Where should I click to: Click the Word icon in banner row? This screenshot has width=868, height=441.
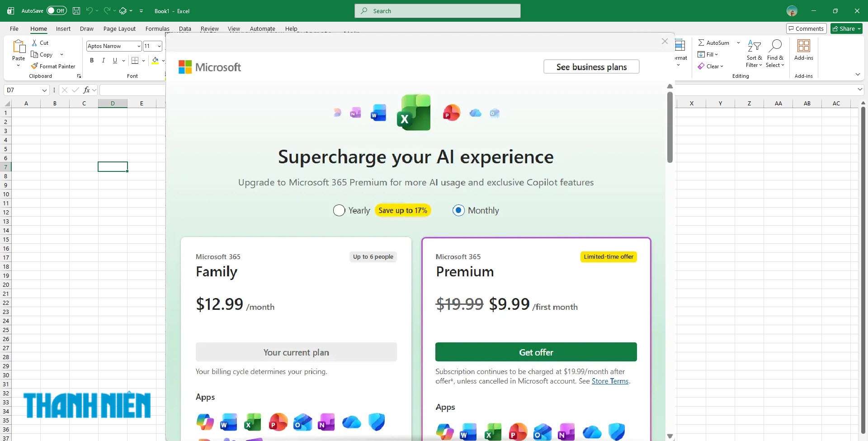378,113
